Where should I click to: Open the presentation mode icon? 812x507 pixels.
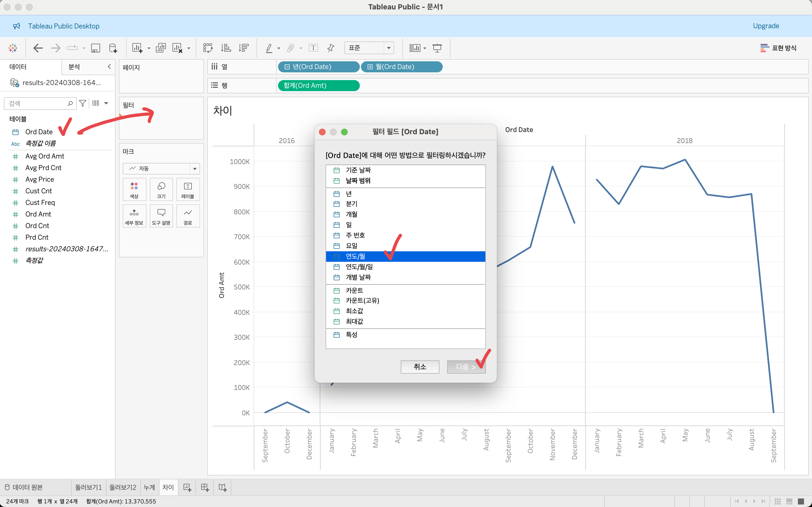[437, 48]
